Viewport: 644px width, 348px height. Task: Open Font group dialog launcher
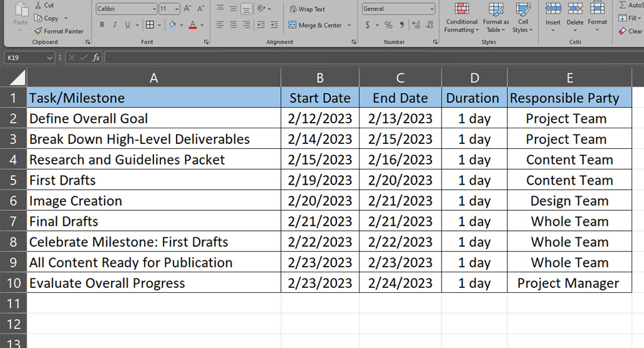(x=206, y=42)
